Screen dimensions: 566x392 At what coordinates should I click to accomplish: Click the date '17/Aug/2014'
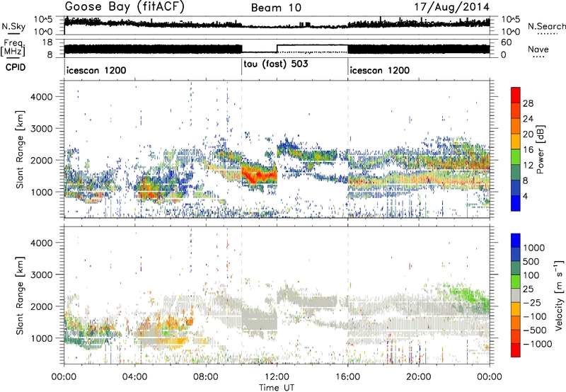click(x=451, y=7)
